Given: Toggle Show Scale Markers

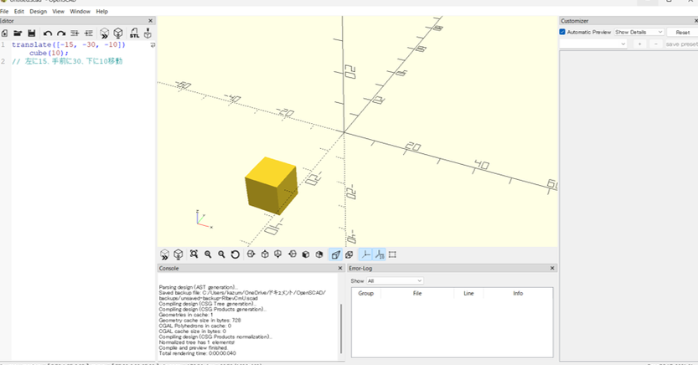Looking at the screenshot, I should tap(379, 255).
